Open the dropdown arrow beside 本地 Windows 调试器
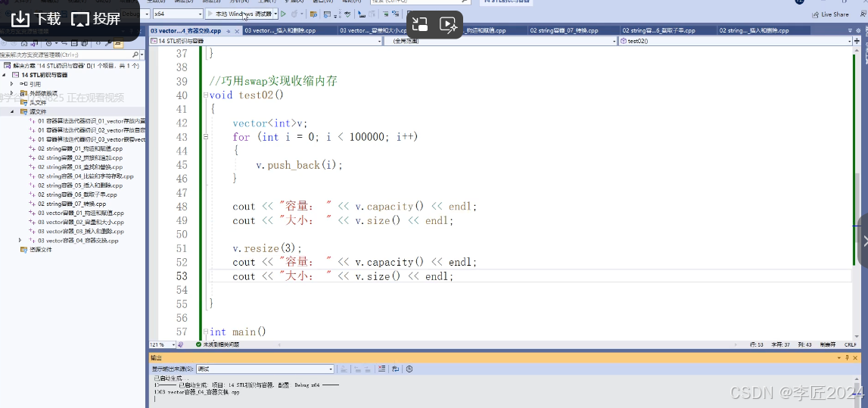The image size is (868, 408). 275,14
